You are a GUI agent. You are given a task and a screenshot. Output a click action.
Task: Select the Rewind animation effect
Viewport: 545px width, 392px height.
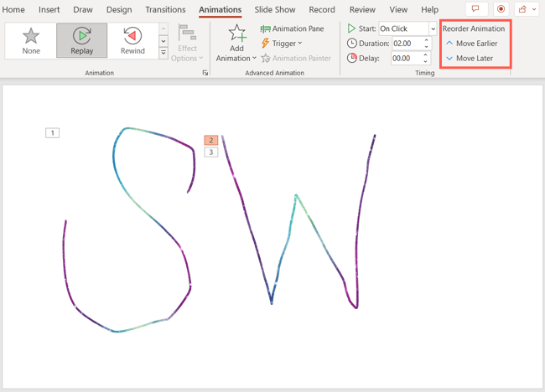132,40
